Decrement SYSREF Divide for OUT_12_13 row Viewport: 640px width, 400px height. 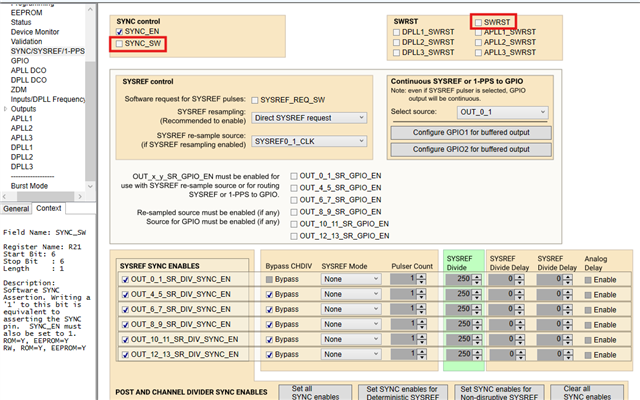tap(476, 358)
